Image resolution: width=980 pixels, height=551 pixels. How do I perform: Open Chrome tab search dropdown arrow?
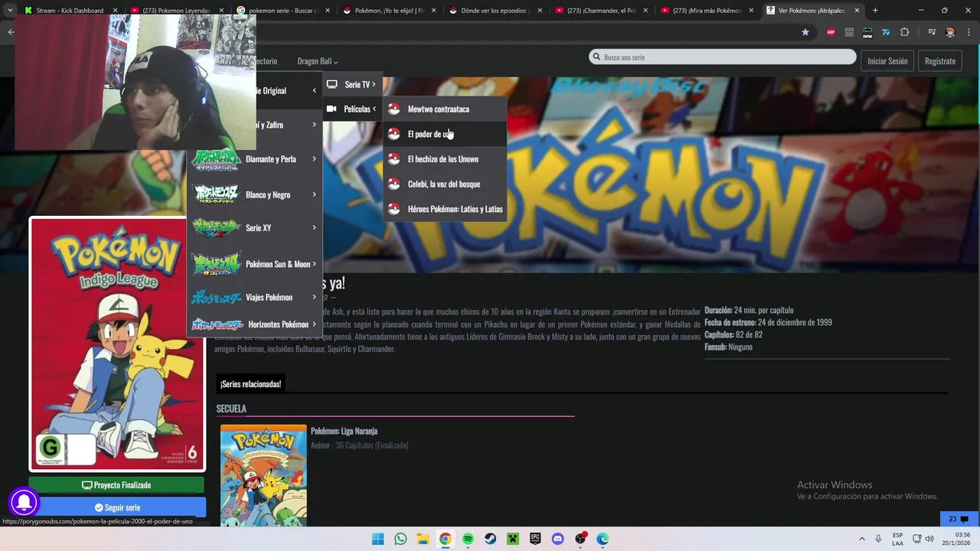click(10, 10)
